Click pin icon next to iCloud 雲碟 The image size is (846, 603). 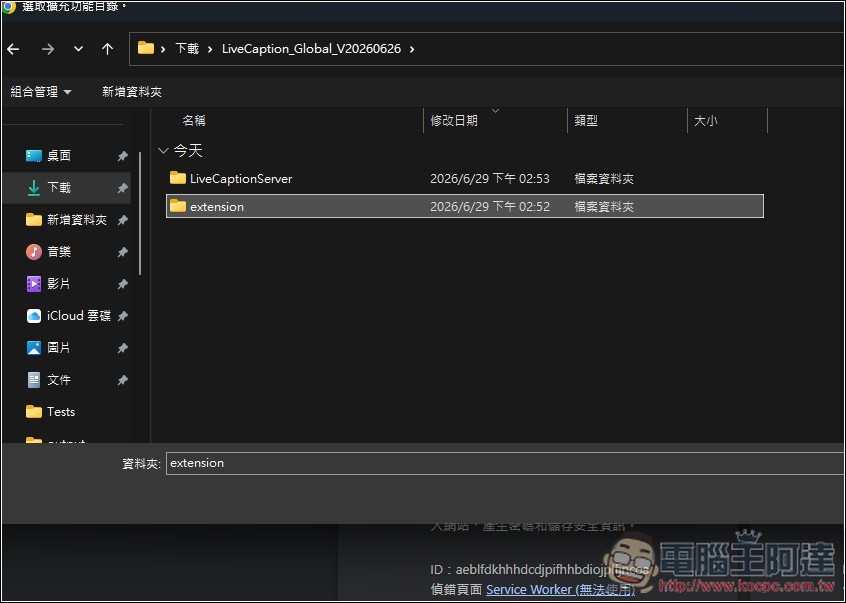pos(122,316)
